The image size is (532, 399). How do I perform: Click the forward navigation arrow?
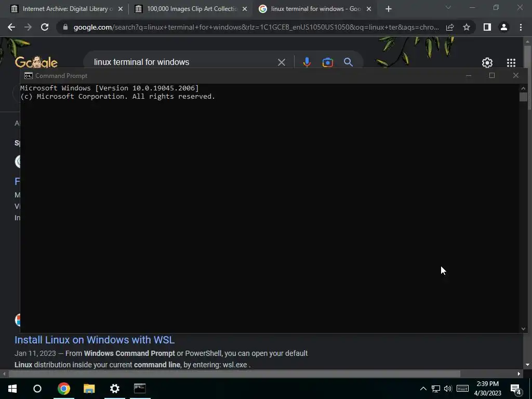pyautogui.click(x=28, y=27)
